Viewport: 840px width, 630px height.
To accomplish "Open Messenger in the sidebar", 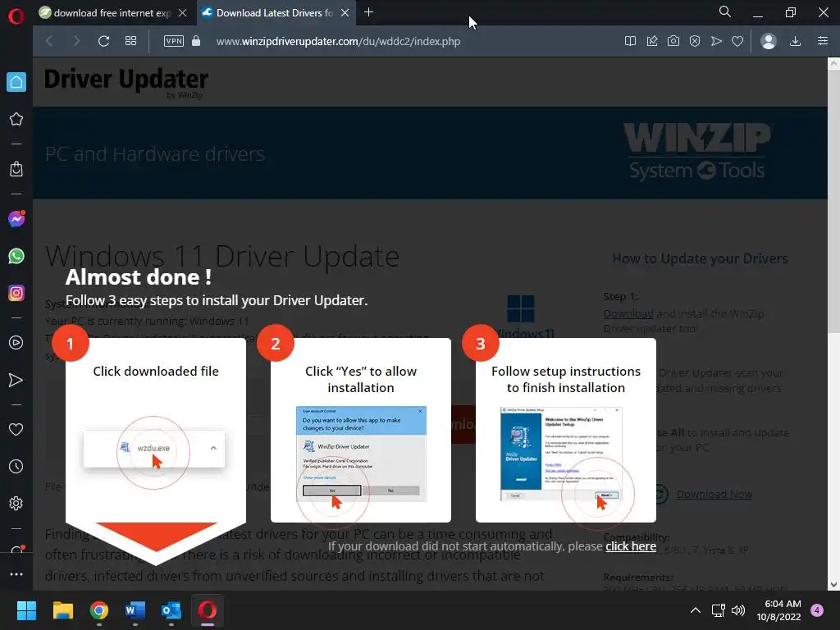I will tap(16, 218).
